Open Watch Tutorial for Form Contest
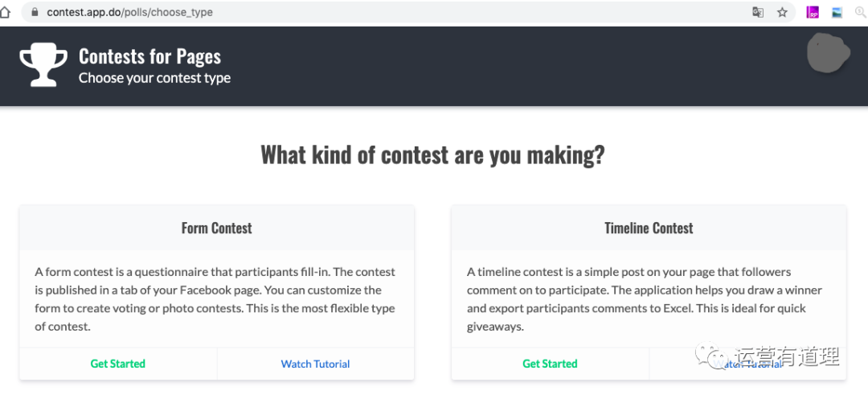The image size is (868, 395). [315, 364]
